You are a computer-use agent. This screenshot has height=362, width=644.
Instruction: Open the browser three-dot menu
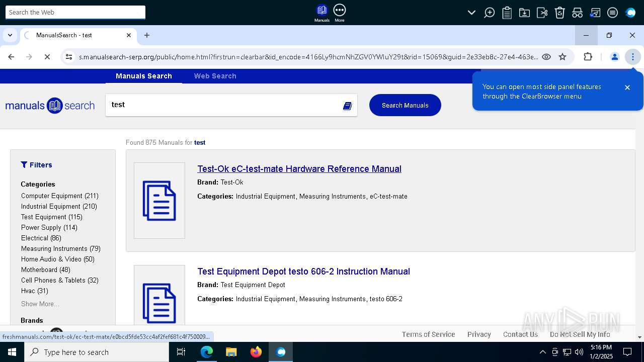point(632,57)
